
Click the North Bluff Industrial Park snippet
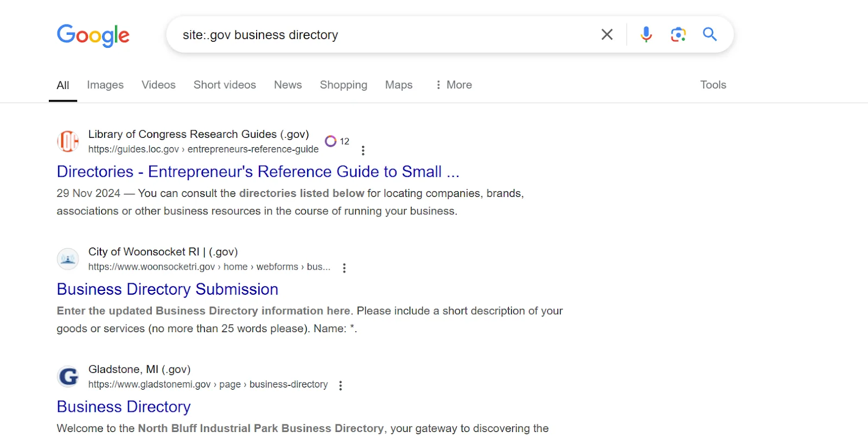(303, 428)
